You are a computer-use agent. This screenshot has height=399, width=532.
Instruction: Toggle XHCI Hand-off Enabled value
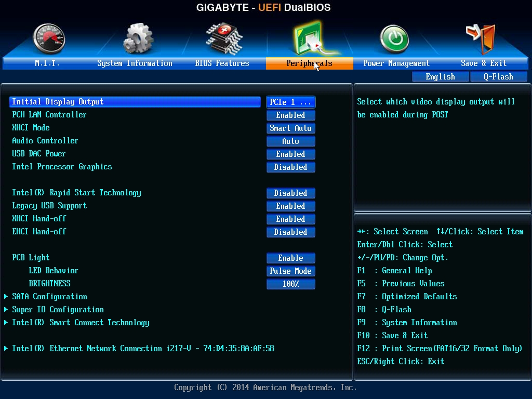tap(291, 219)
